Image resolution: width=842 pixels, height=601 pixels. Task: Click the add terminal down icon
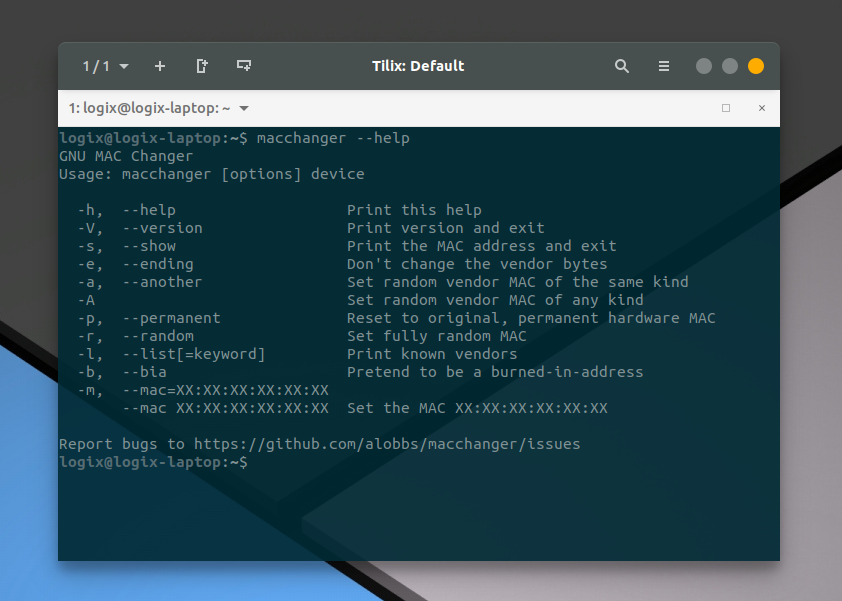click(x=244, y=66)
